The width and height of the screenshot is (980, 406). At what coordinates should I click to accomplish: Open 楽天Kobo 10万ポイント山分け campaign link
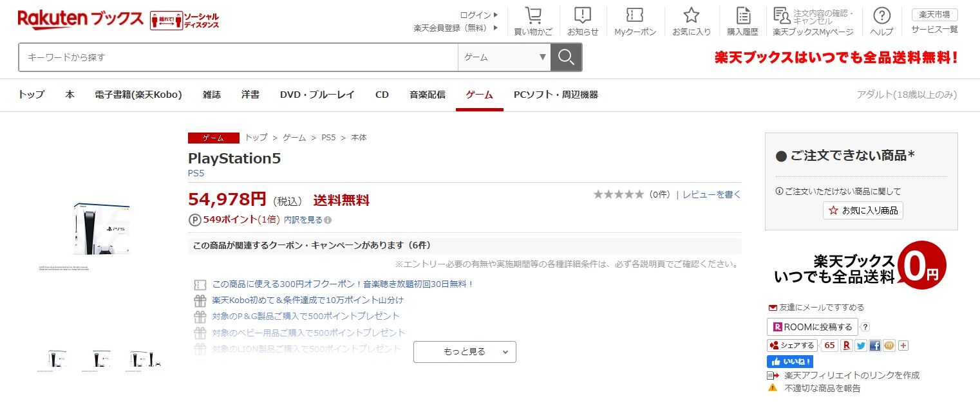point(308,300)
